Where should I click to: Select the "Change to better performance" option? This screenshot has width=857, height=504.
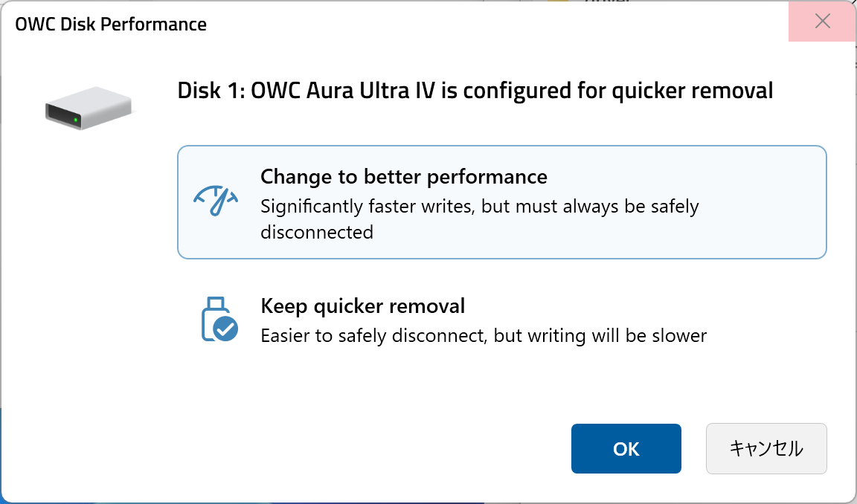[x=403, y=177]
